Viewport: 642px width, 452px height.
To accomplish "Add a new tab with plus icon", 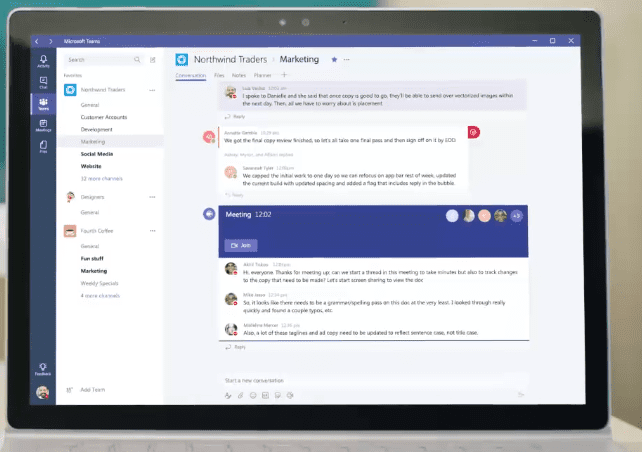I will pyautogui.click(x=284, y=75).
